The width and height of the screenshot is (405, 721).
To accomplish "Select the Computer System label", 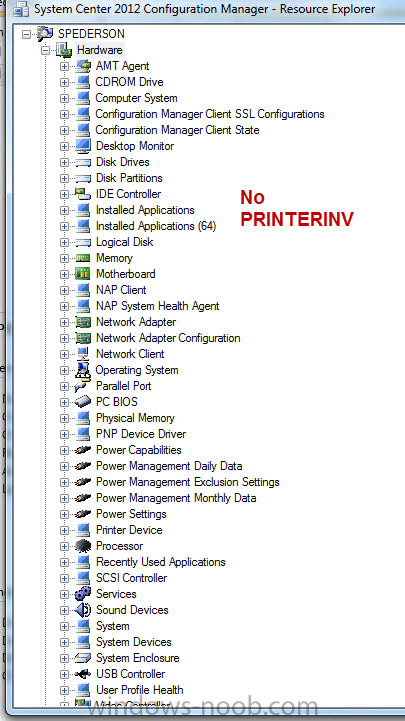I will pos(136,98).
